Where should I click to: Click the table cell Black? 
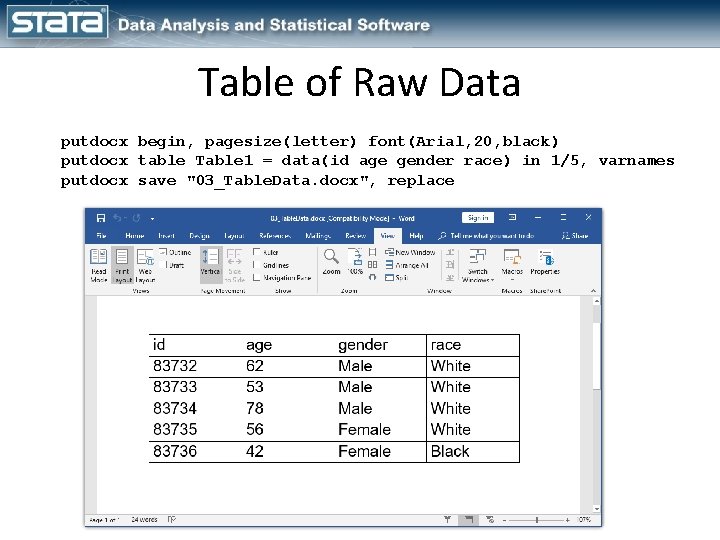click(473, 451)
